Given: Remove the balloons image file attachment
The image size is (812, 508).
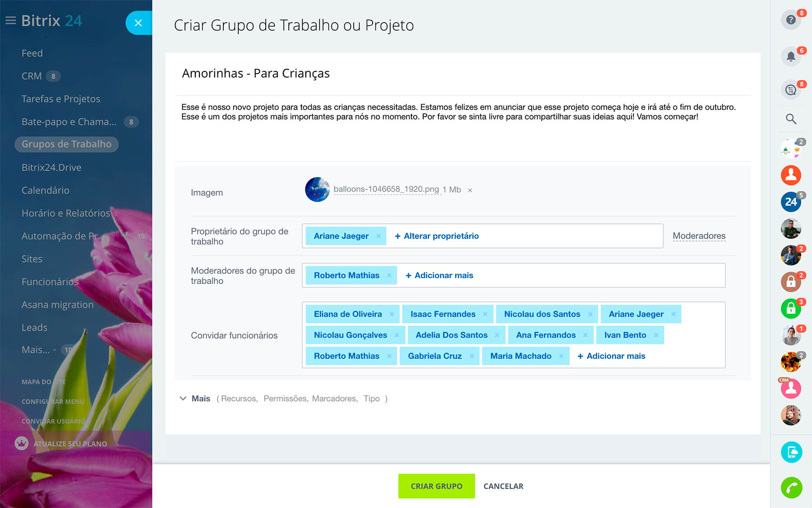Looking at the screenshot, I should (x=470, y=191).
